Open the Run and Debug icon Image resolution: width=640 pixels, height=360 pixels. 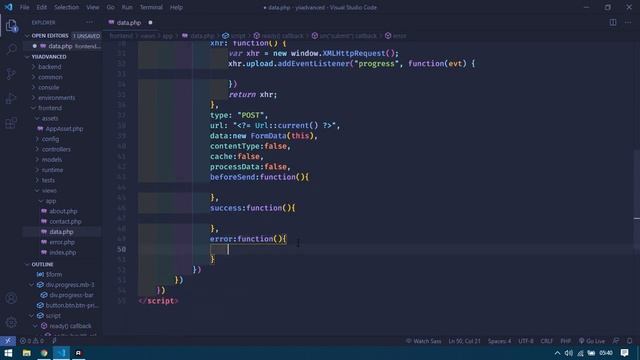pos(11,98)
